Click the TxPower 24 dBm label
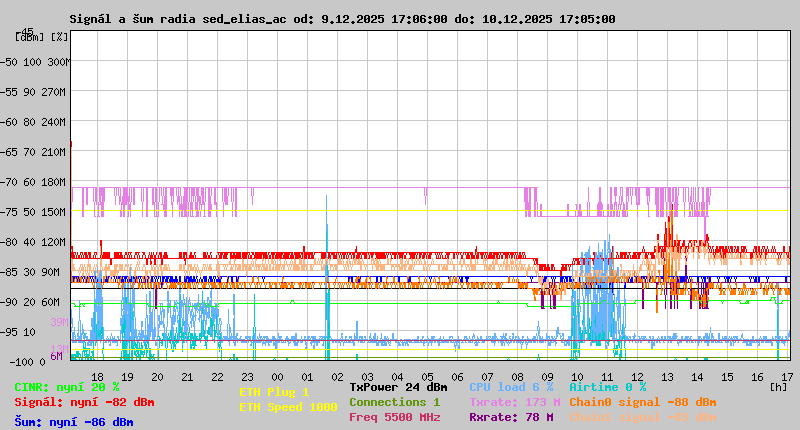 (x=398, y=387)
